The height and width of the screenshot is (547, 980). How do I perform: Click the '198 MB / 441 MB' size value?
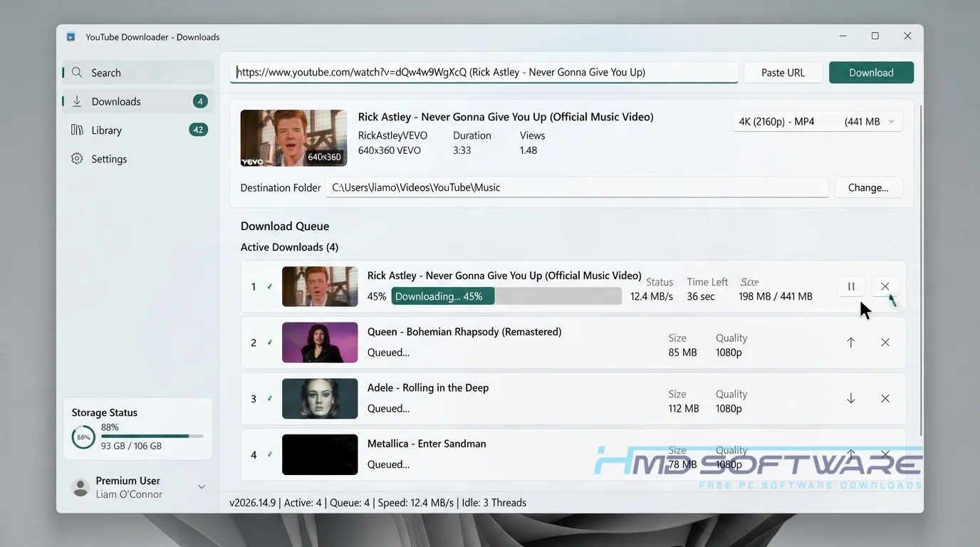point(776,296)
